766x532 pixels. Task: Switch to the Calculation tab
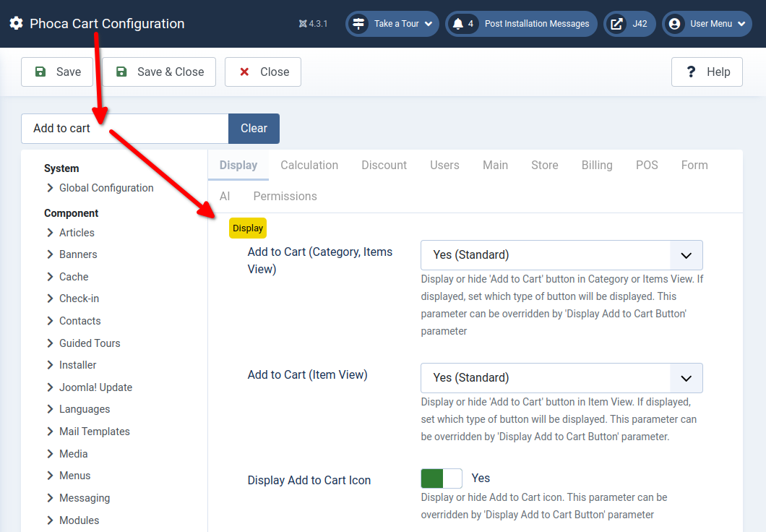tap(309, 165)
